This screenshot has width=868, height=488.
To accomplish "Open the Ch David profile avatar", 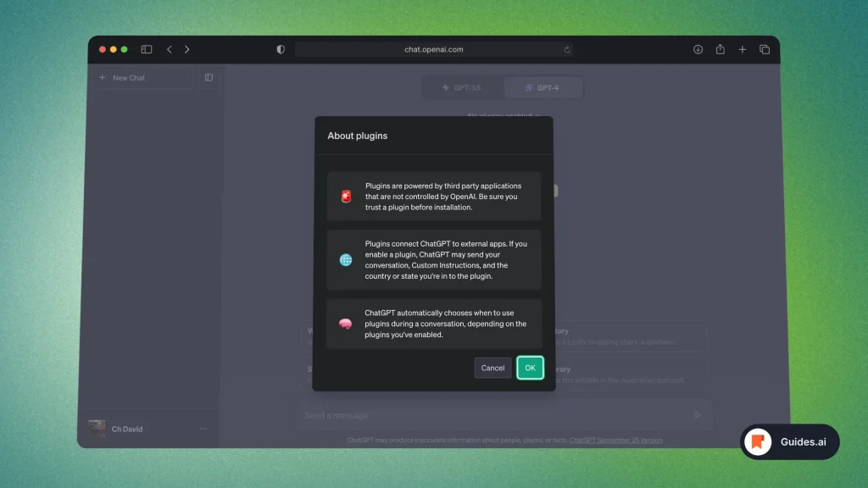I will (x=97, y=428).
